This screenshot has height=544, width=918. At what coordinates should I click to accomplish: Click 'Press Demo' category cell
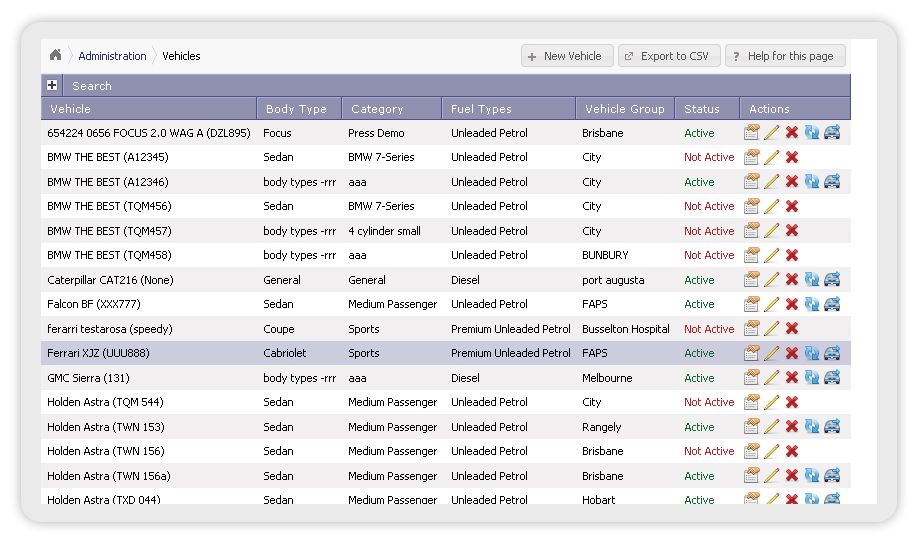click(376, 133)
